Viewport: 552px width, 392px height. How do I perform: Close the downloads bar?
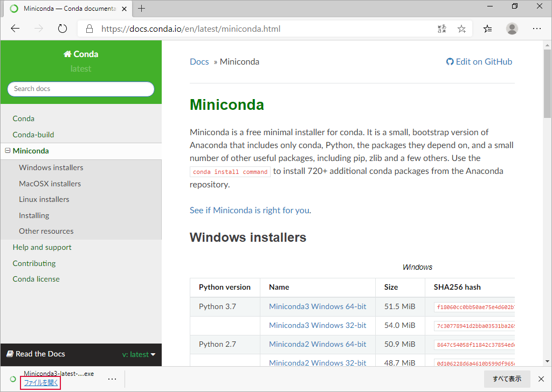pyautogui.click(x=541, y=379)
